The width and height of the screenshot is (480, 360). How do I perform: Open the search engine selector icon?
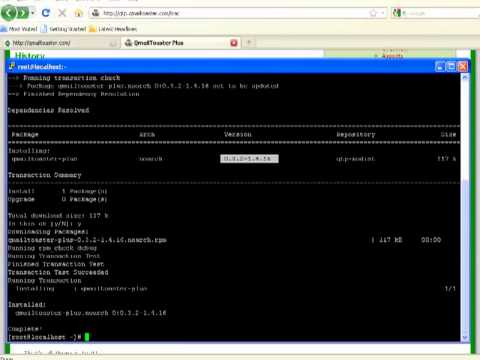(397, 13)
